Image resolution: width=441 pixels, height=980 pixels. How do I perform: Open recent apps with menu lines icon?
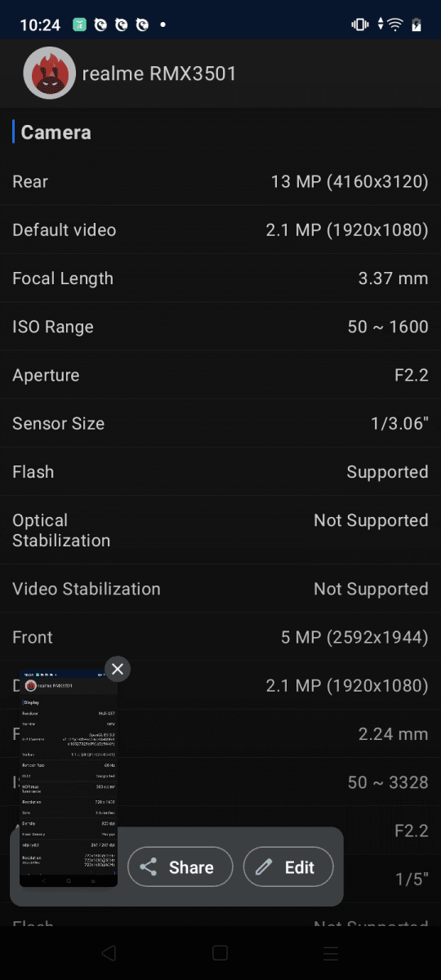point(331,953)
